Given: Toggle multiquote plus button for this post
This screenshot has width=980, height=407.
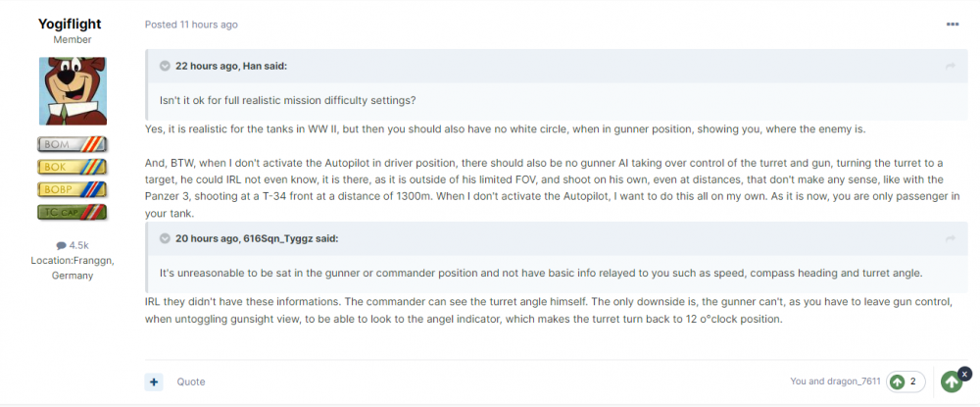Looking at the screenshot, I should (154, 382).
